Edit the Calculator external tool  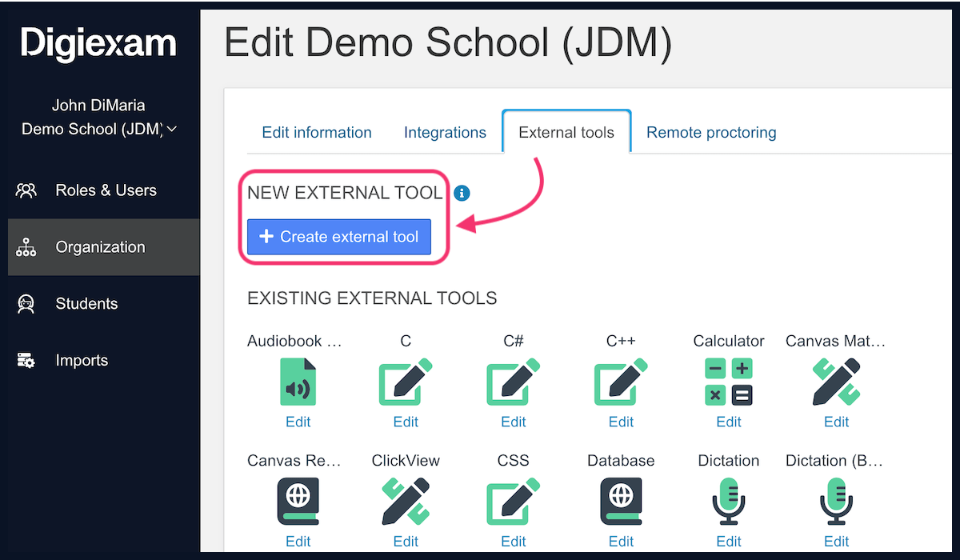[x=728, y=422]
